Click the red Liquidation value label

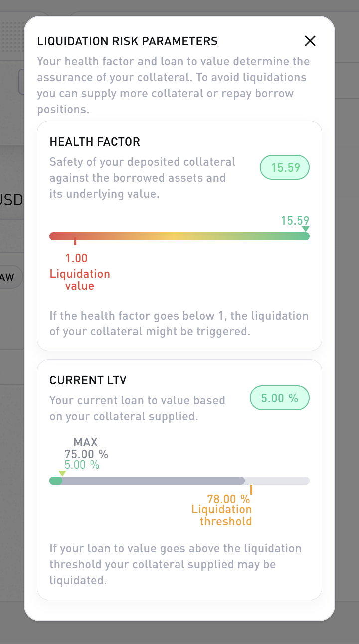point(80,280)
